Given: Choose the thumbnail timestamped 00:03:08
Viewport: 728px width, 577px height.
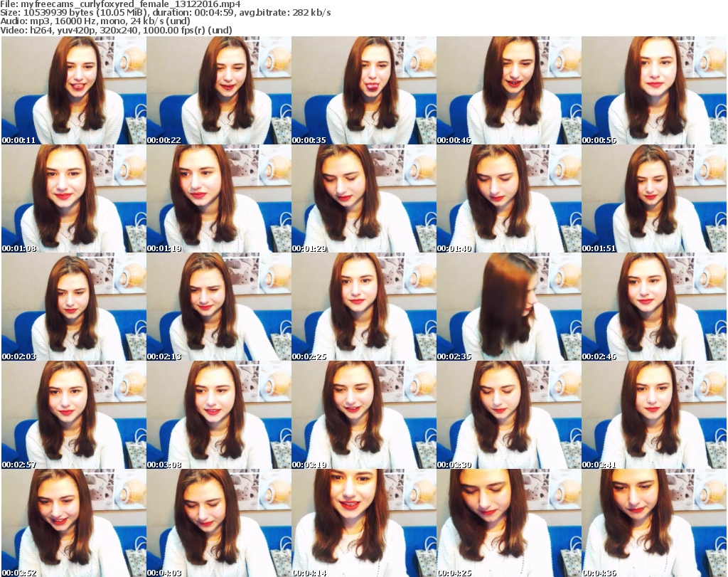Looking at the screenshot, I should (x=219, y=415).
